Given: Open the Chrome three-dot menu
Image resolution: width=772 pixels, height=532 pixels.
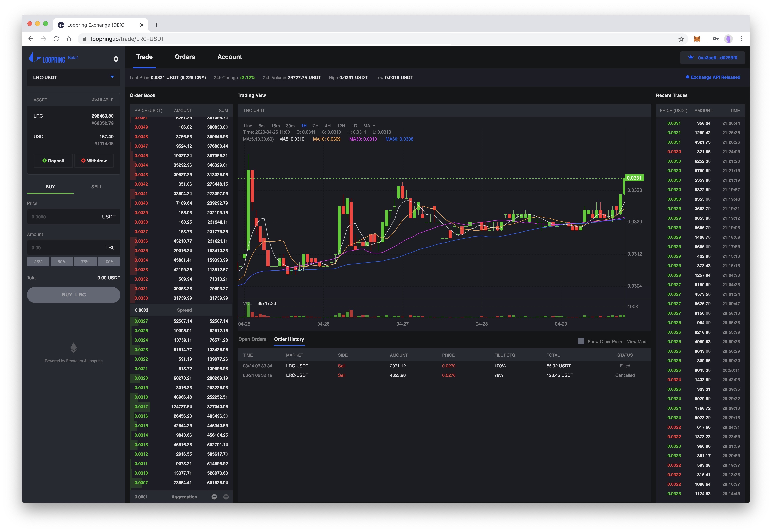Looking at the screenshot, I should [x=741, y=39].
